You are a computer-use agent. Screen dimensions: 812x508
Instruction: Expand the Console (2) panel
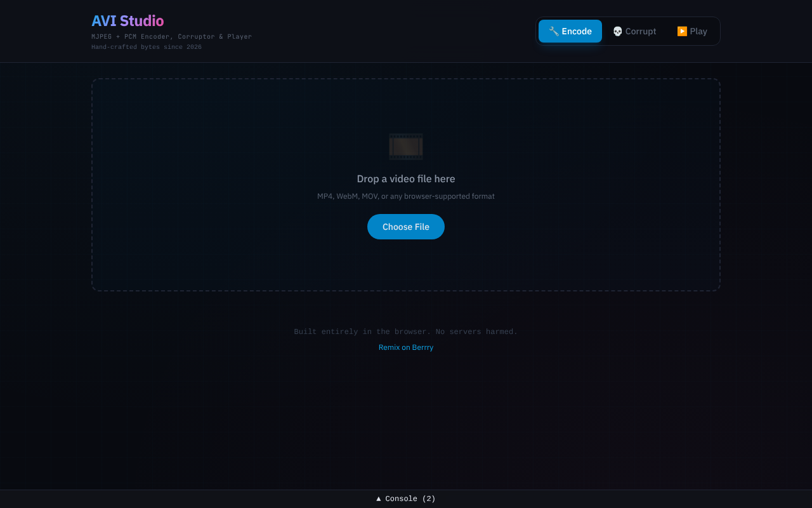[x=406, y=498]
